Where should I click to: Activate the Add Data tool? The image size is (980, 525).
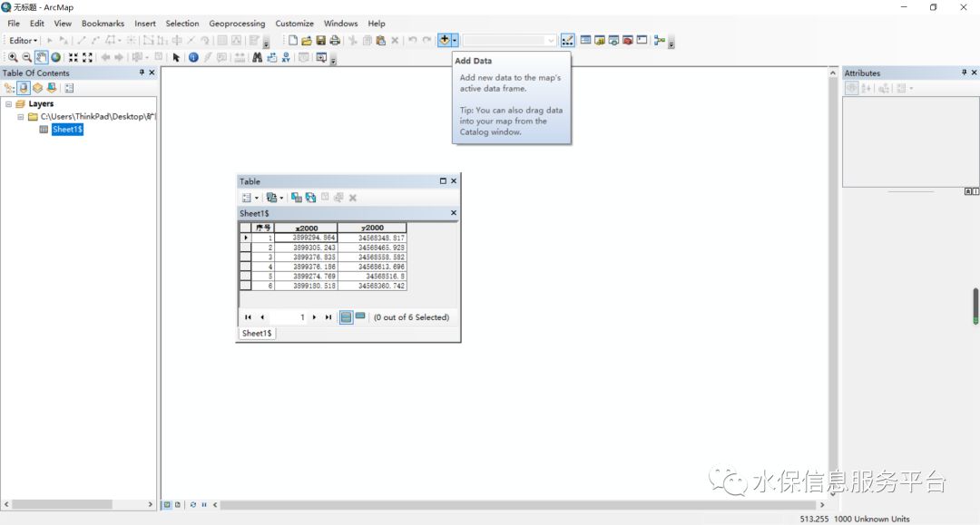tap(445, 40)
